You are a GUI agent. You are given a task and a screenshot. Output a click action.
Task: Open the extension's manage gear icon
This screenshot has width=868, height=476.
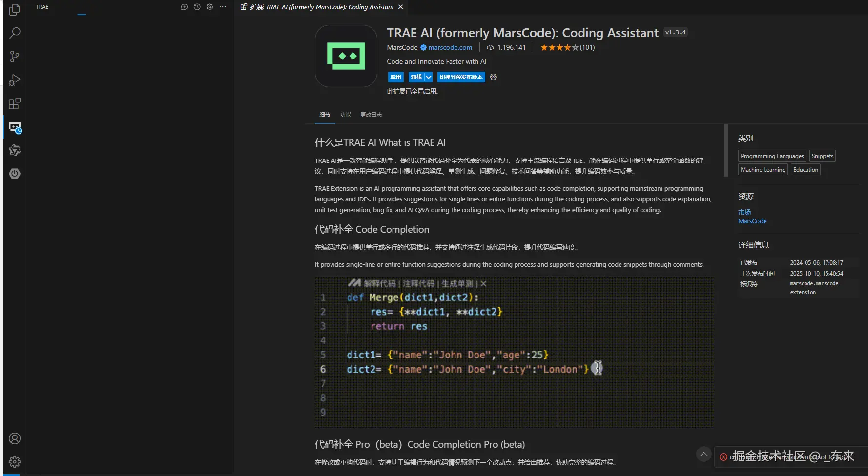pos(493,77)
